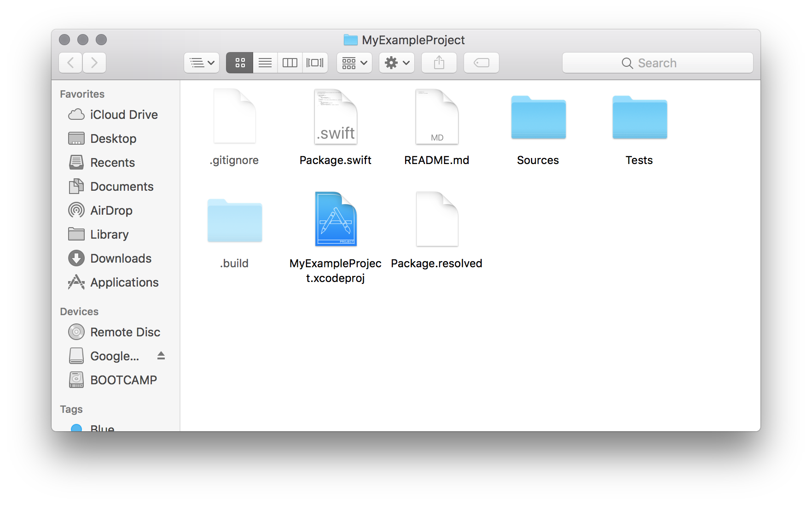This screenshot has width=812, height=505.
Task: Minimize the Finder window
Action: (83, 40)
